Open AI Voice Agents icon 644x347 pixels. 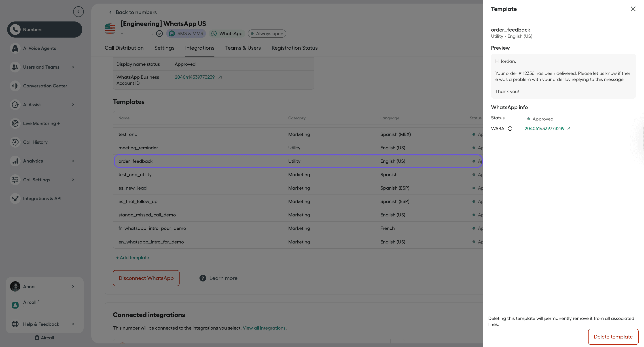tap(15, 48)
